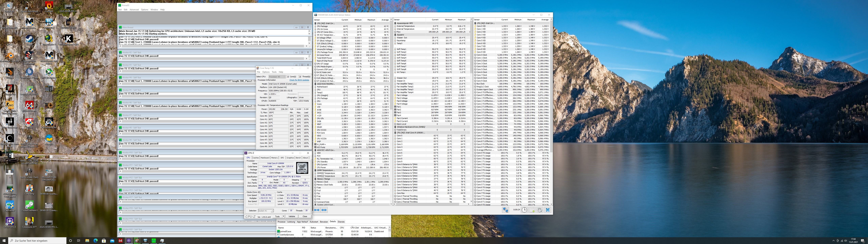
Task: Click the Task View taskbar button
Action: pos(78,241)
